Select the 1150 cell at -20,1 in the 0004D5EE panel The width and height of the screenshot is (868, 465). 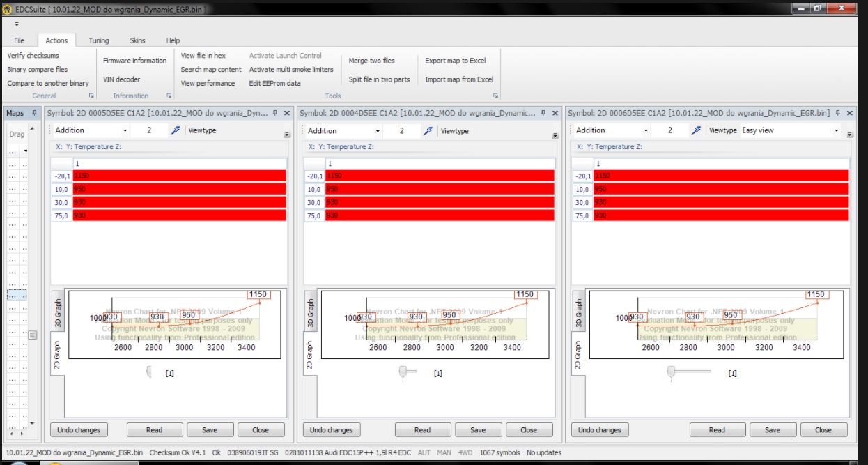439,176
